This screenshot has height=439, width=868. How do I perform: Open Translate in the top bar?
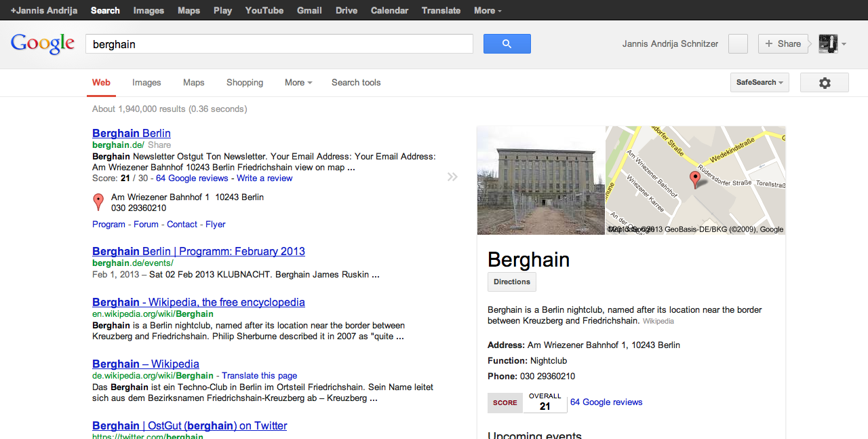pyautogui.click(x=441, y=10)
